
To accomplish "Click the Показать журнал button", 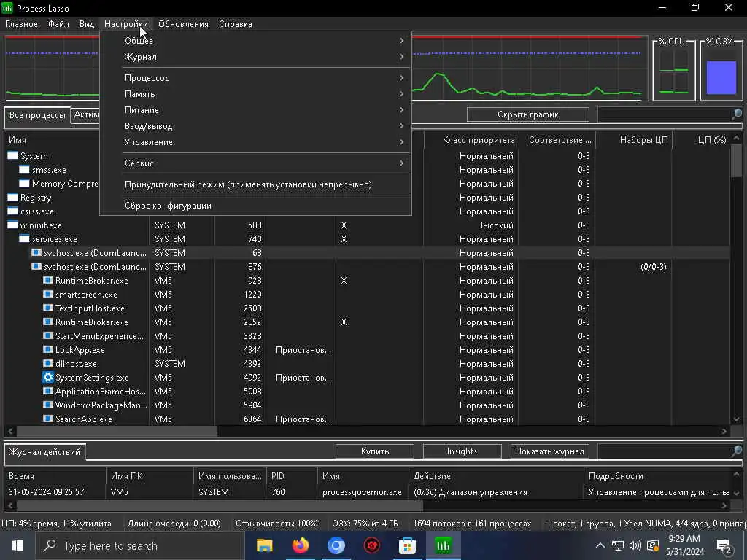I will (549, 451).
